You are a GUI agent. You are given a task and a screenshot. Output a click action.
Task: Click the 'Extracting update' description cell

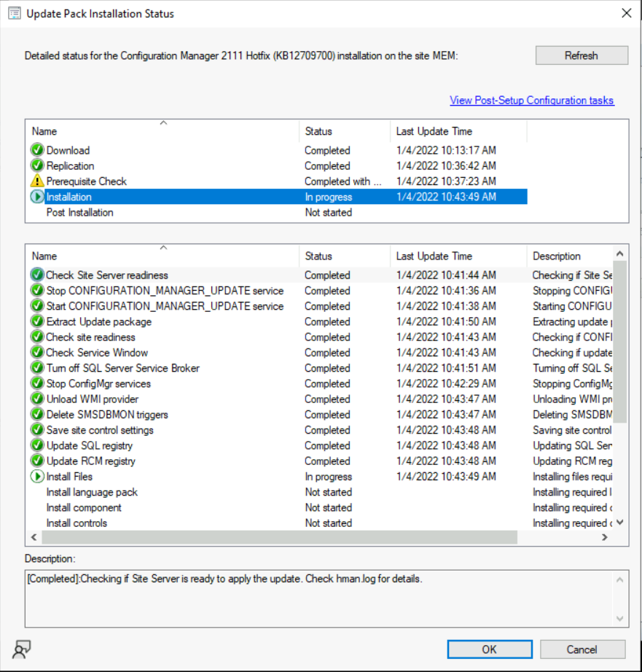[572, 321]
